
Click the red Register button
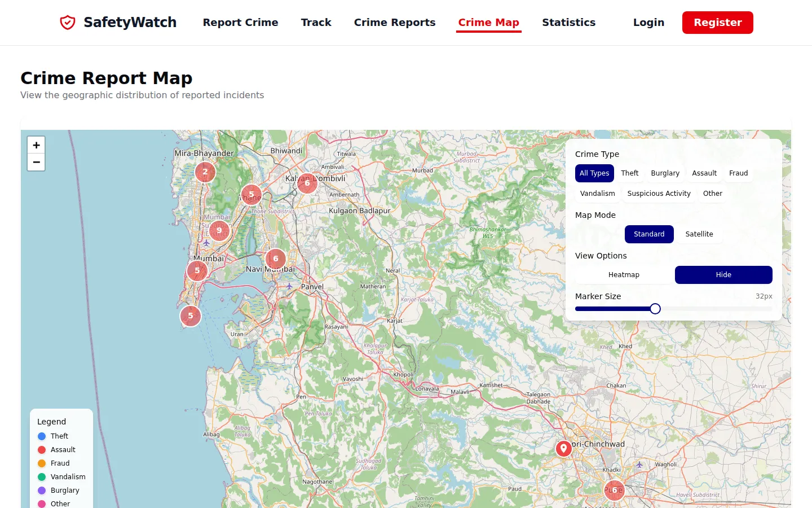(718, 23)
